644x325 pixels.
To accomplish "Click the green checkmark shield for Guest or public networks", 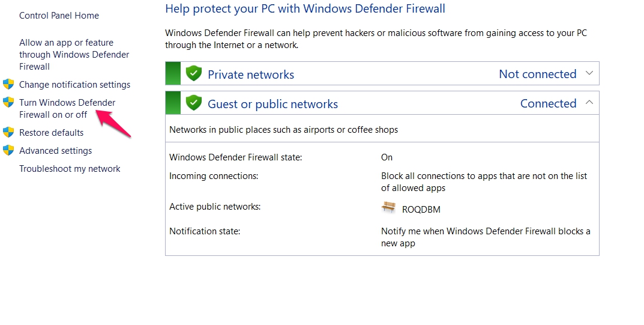I will [x=193, y=103].
